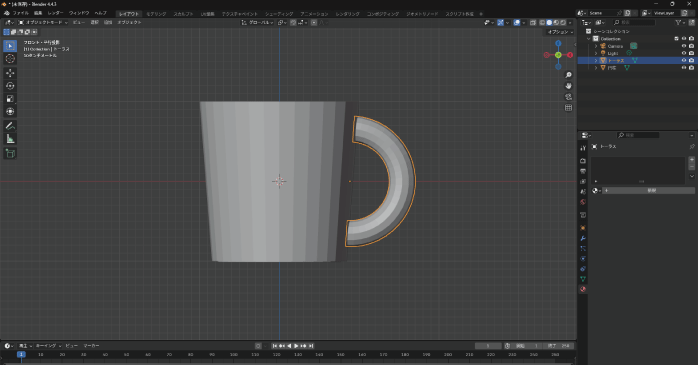698x365 pixels.
Task: Toggle viewport overlays button
Action: pyautogui.click(x=516, y=22)
